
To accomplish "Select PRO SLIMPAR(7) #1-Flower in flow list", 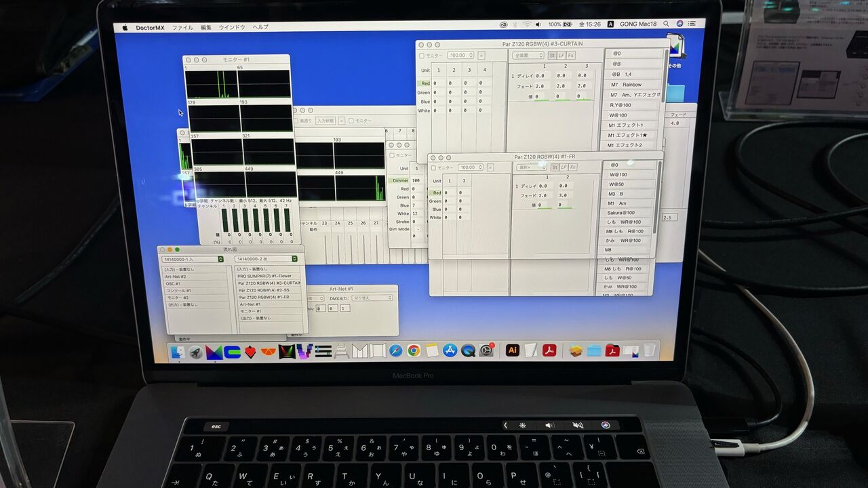I will pyautogui.click(x=269, y=277).
